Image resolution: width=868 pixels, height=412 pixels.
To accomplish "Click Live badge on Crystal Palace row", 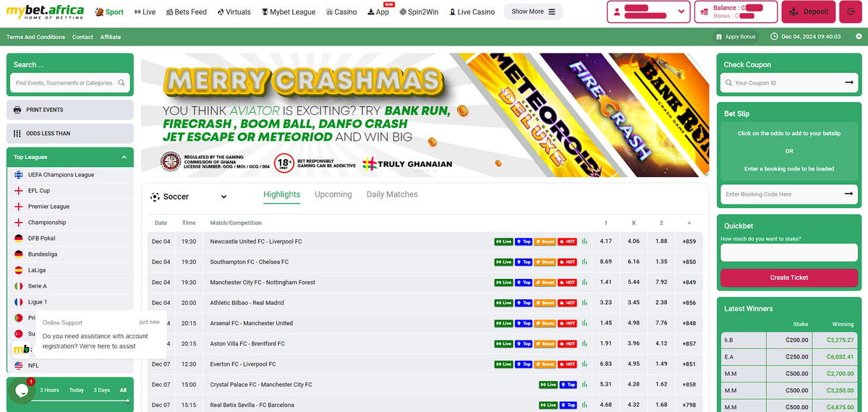I will click(x=548, y=385).
